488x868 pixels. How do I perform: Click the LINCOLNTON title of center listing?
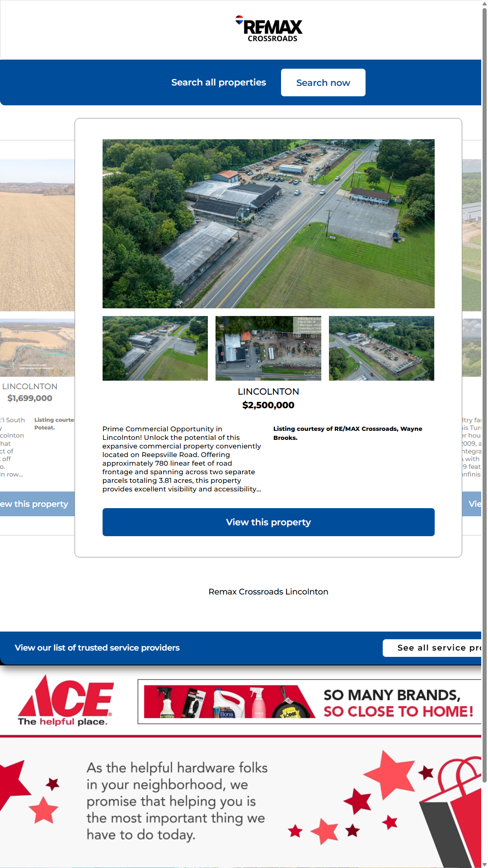tap(268, 392)
